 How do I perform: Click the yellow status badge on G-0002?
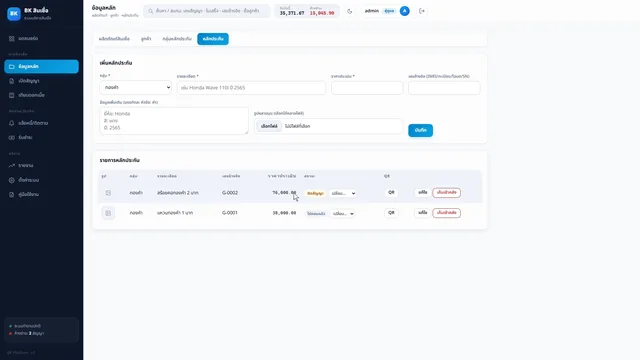[x=315, y=193]
